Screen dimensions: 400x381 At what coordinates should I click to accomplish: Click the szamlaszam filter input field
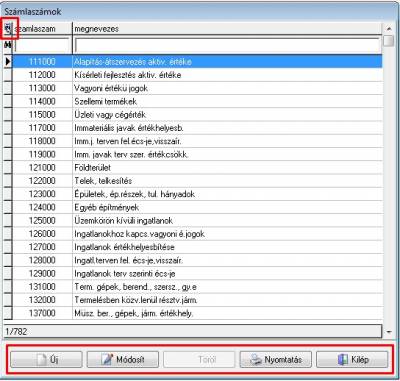click(42, 45)
